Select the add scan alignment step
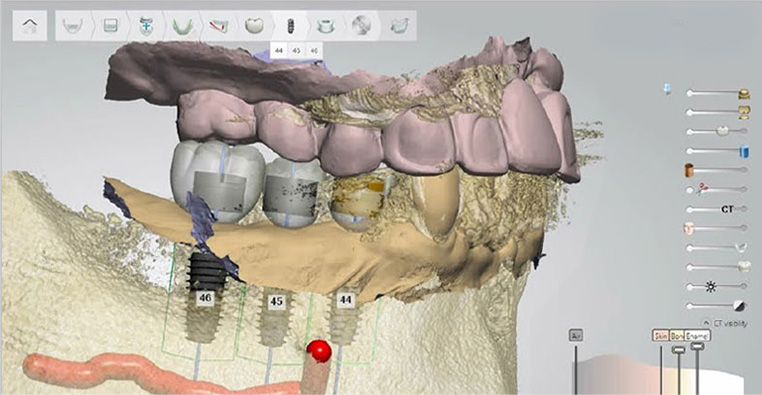 [x=145, y=25]
